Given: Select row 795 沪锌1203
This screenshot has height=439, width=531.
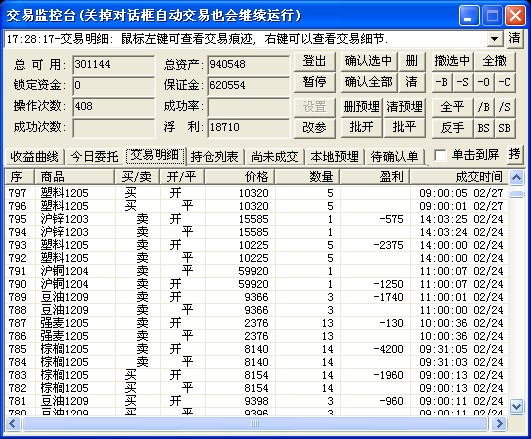Looking at the screenshot, I should point(256,219).
